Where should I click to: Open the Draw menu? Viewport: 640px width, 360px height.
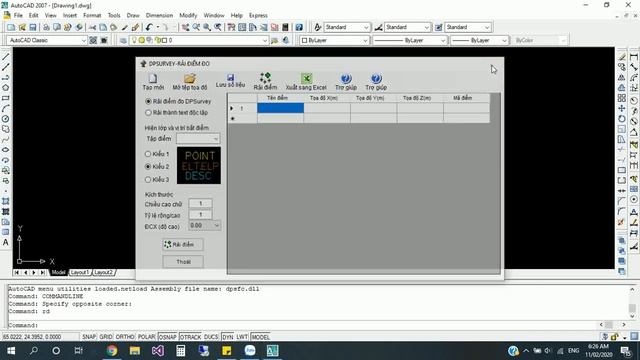coord(133,16)
